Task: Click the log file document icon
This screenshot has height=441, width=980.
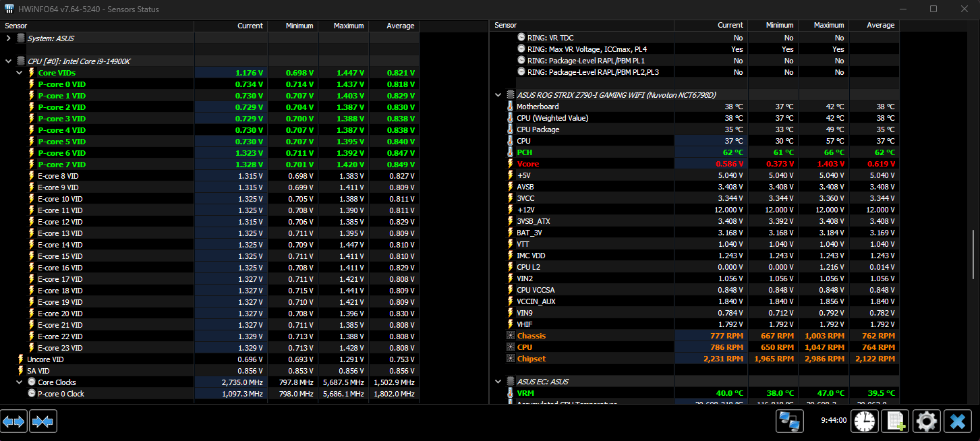Action: coord(896,421)
